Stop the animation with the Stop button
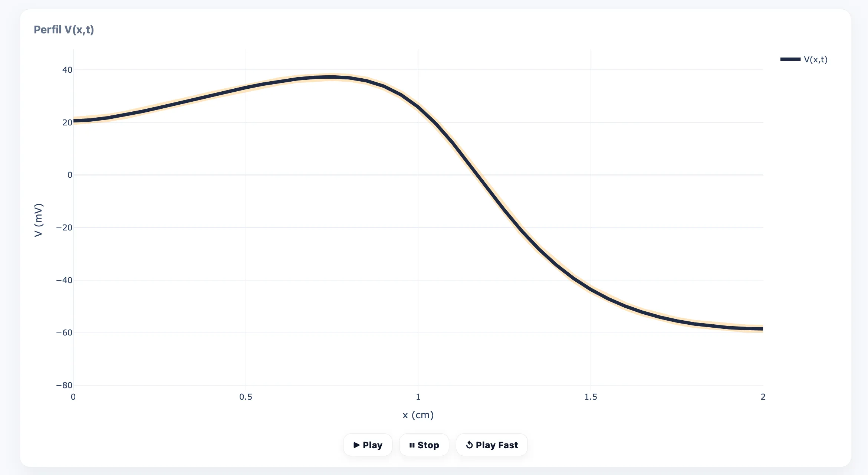 pos(424,445)
